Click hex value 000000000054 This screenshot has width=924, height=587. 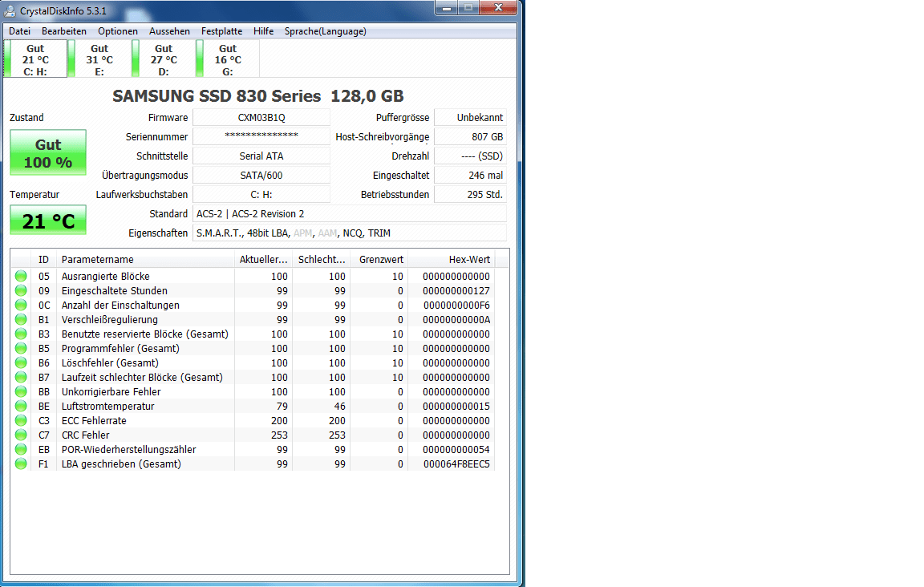tap(456, 449)
